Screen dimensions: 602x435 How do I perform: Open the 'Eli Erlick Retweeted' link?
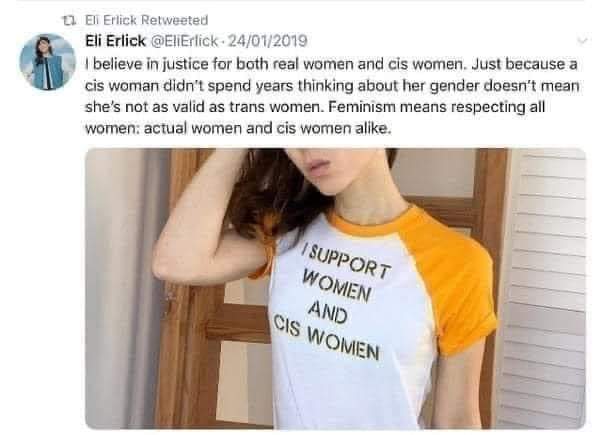click(x=146, y=20)
